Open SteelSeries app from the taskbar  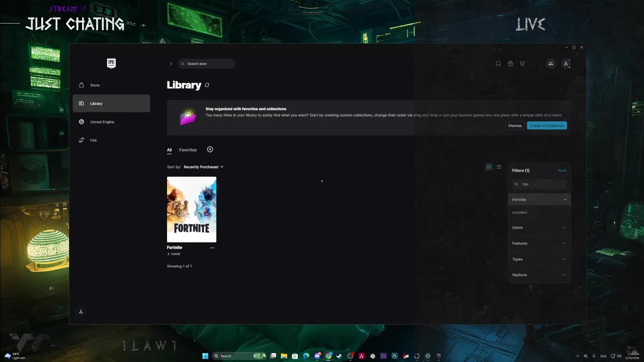click(x=373, y=356)
